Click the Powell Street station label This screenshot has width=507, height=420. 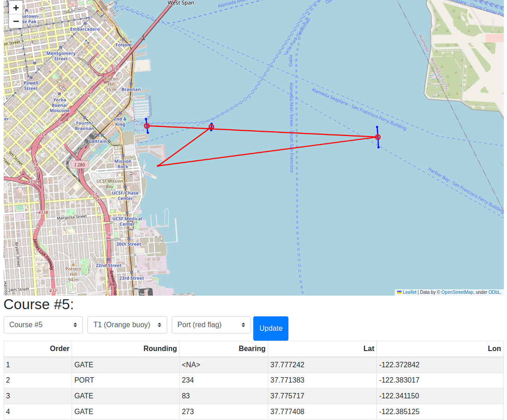[x=31, y=86]
